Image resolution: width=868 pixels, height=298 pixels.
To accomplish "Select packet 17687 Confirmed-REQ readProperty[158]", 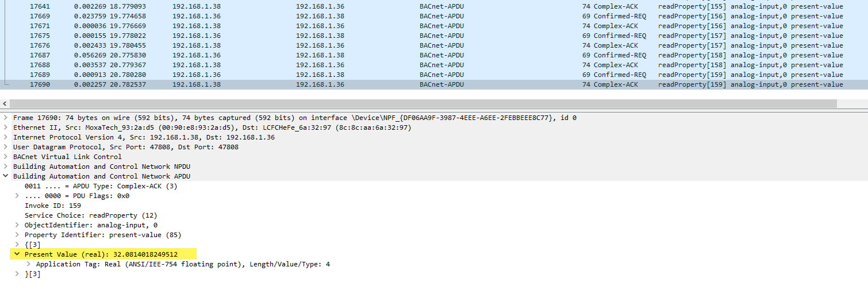I will [40, 55].
